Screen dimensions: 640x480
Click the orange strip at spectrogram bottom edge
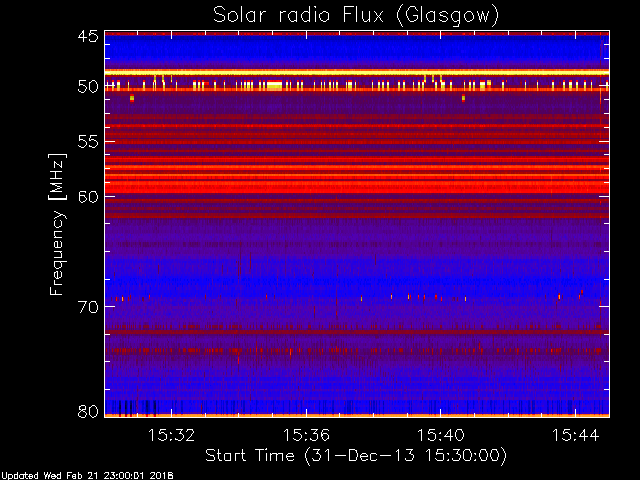coord(357,415)
